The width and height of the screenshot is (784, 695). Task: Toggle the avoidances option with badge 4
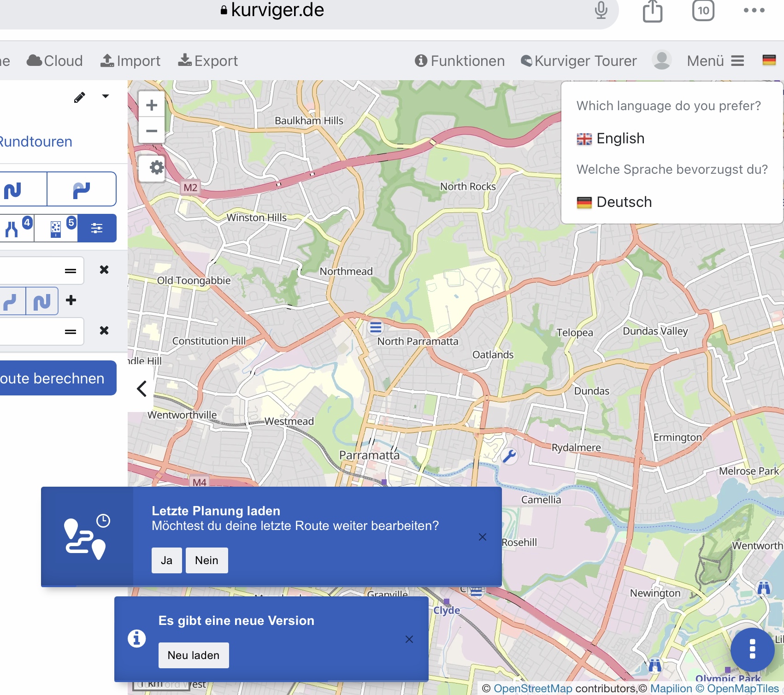coord(17,228)
